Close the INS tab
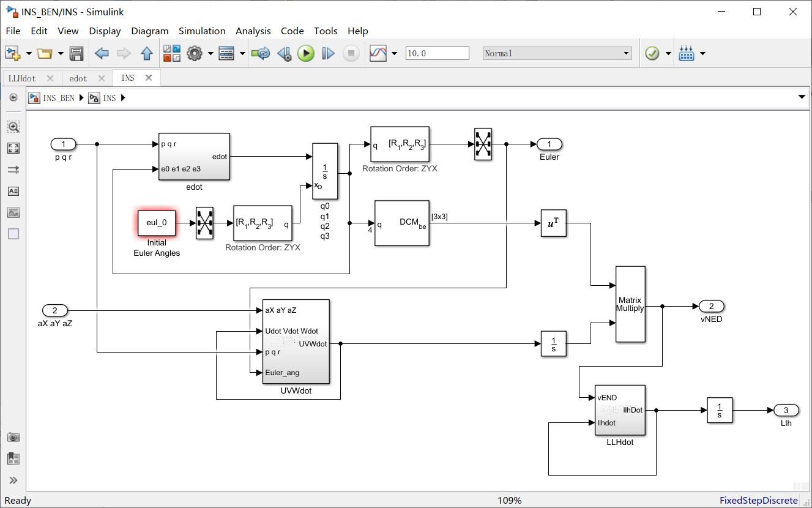The width and height of the screenshot is (812, 508). [148, 78]
